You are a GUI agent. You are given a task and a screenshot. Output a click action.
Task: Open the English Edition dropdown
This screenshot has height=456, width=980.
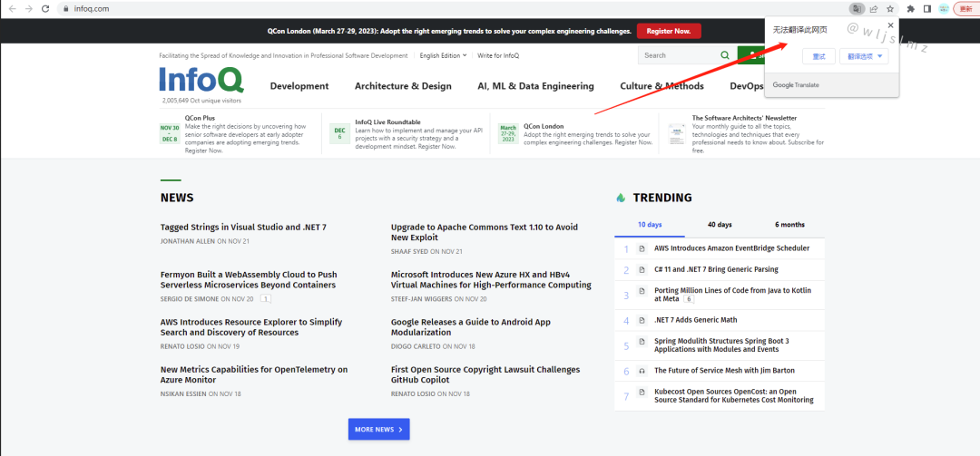pos(443,55)
